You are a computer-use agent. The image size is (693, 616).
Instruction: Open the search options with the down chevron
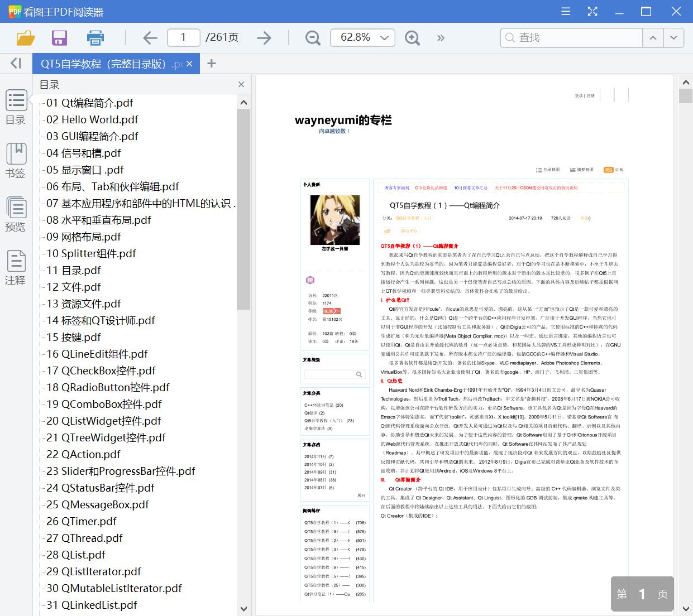coord(673,38)
